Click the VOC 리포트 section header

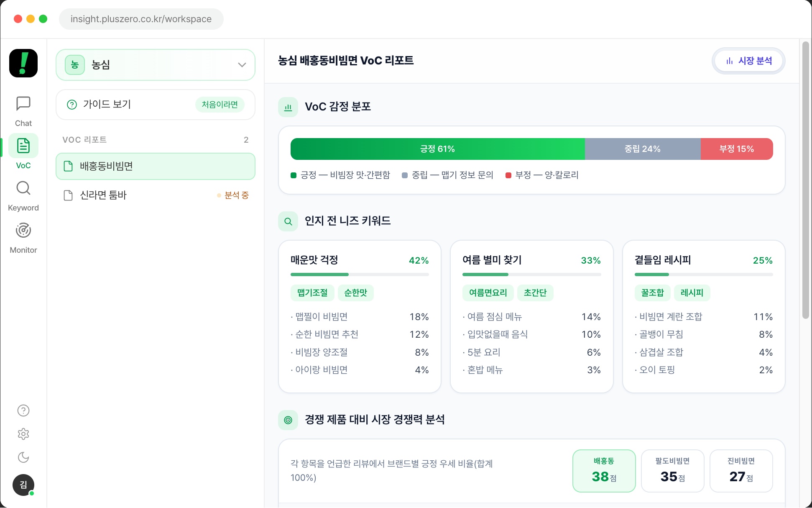[84, 140]
